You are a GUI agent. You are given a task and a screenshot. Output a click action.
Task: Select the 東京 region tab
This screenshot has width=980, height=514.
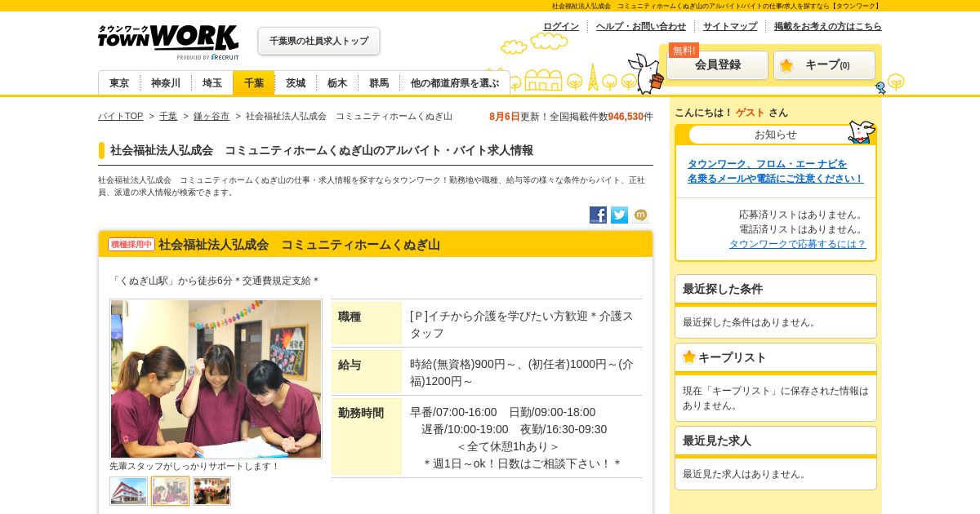[119, 83]
